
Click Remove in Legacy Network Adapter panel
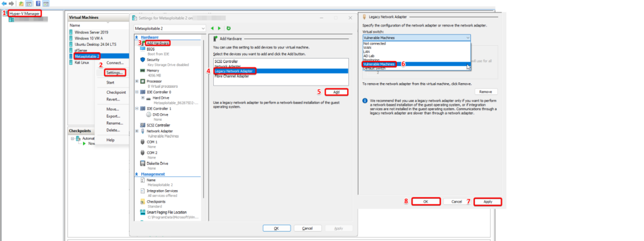point(486,92)
